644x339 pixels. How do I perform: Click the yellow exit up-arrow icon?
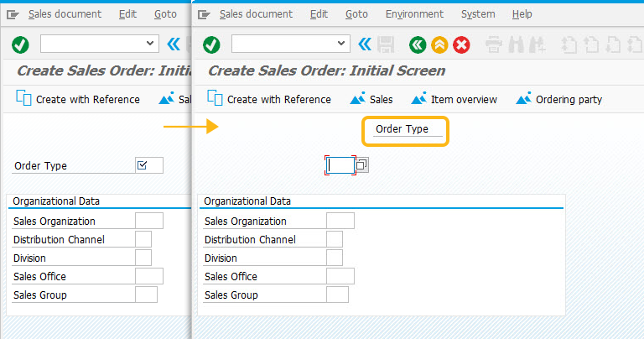click(439, 44)
